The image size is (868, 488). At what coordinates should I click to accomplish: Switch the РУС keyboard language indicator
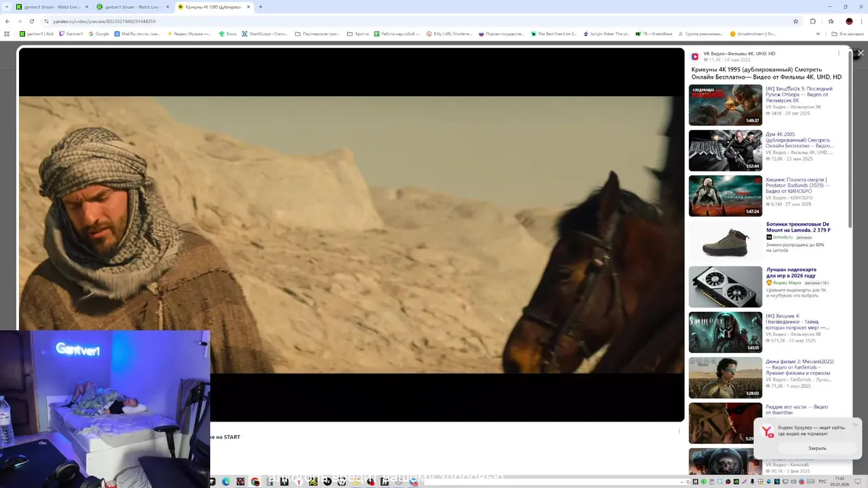tap(823, 481)
